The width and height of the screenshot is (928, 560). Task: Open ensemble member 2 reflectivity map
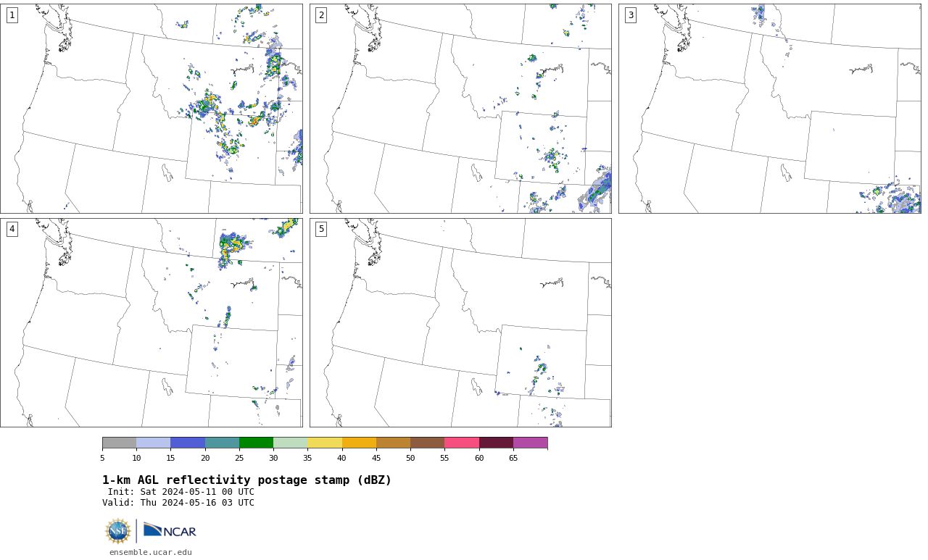pos(460,109)
